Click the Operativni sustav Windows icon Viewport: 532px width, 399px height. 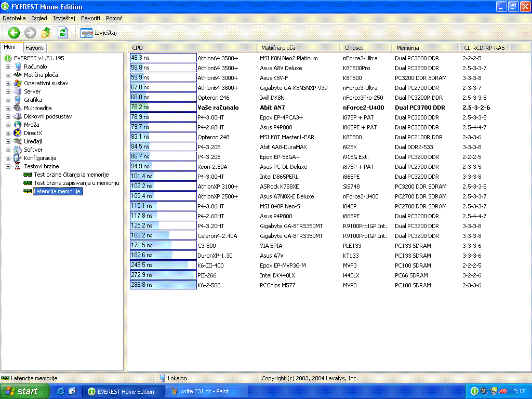pyautogui.click(x=18, y=83)
